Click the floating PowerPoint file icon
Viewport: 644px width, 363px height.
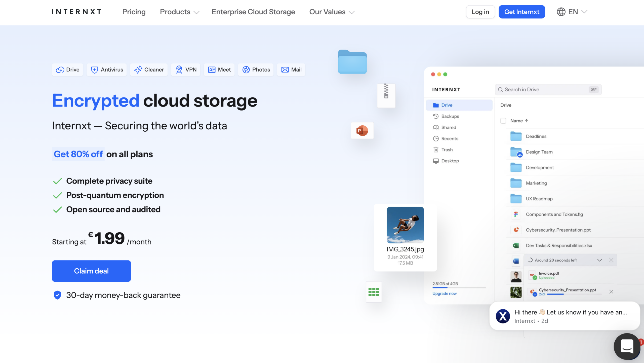pyautogui.click(x=362, y=131)
